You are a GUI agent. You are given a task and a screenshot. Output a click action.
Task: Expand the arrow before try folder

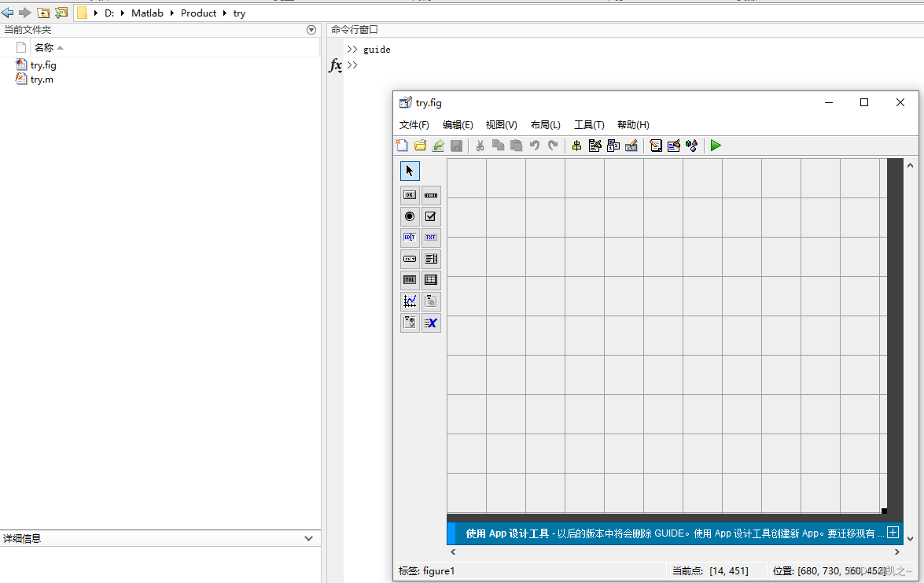tap(225, 13)
